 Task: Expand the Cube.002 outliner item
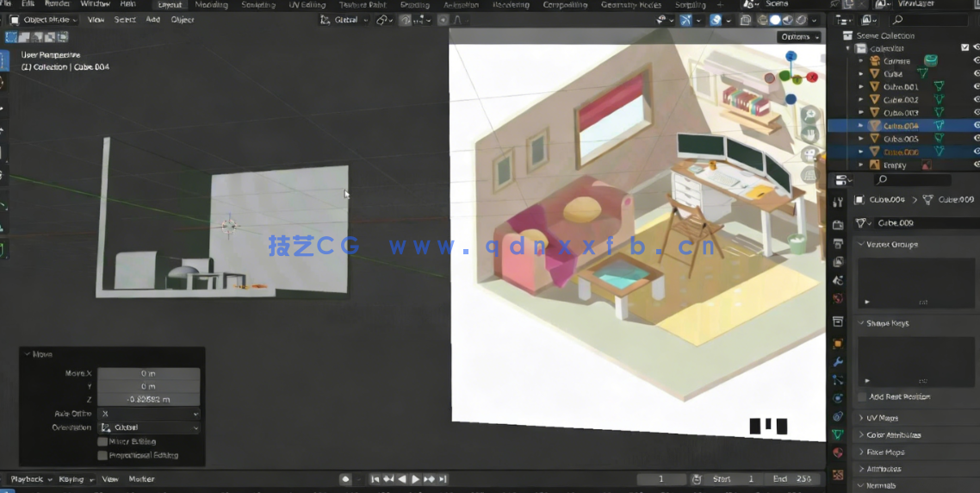(861, 100)
